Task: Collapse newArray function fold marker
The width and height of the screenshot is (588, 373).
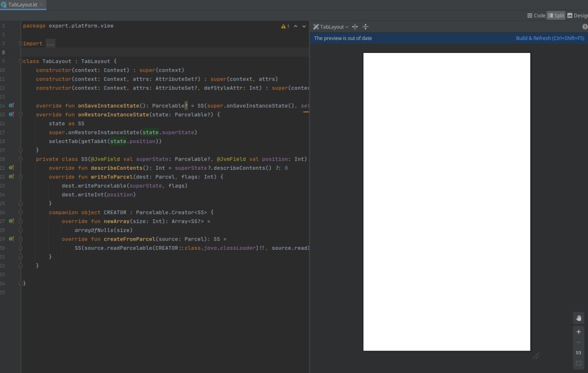Action: 21,221
